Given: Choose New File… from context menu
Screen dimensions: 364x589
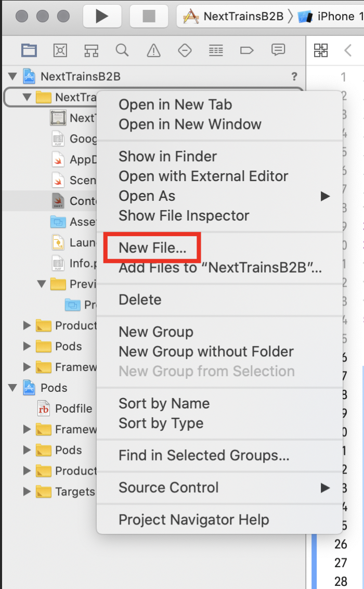Looking at the screenshot, I should click(x=152, y=248).
